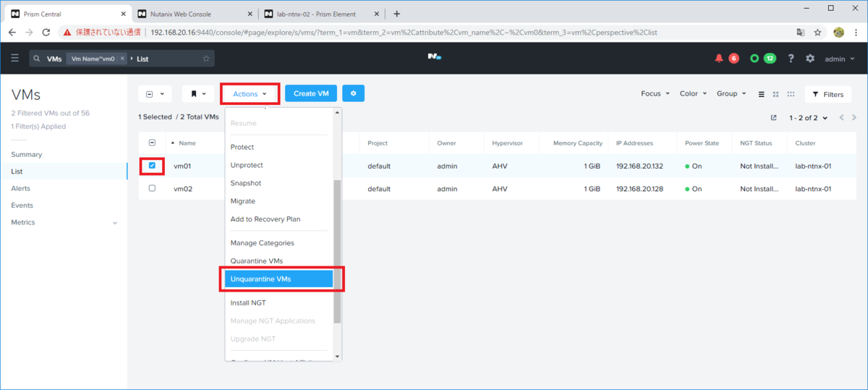Go to next page arrow
Viewport: 868px width, 390px height.
coord(854,117)
